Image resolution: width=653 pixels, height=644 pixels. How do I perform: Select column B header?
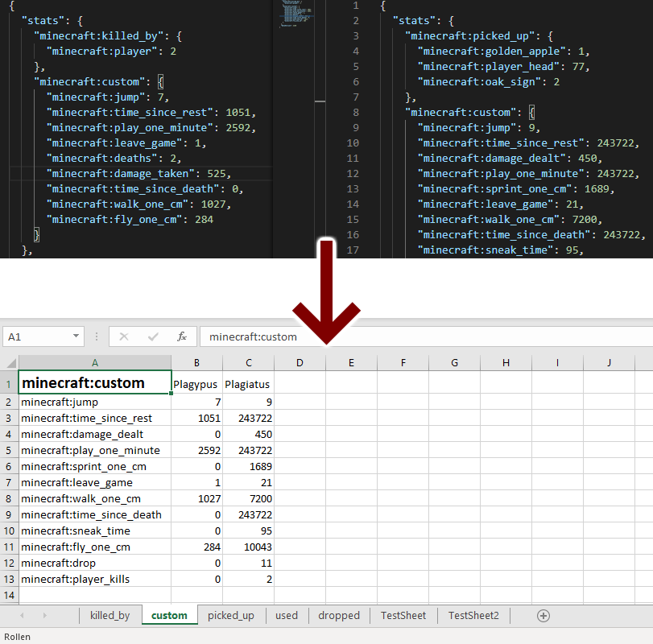196,362
